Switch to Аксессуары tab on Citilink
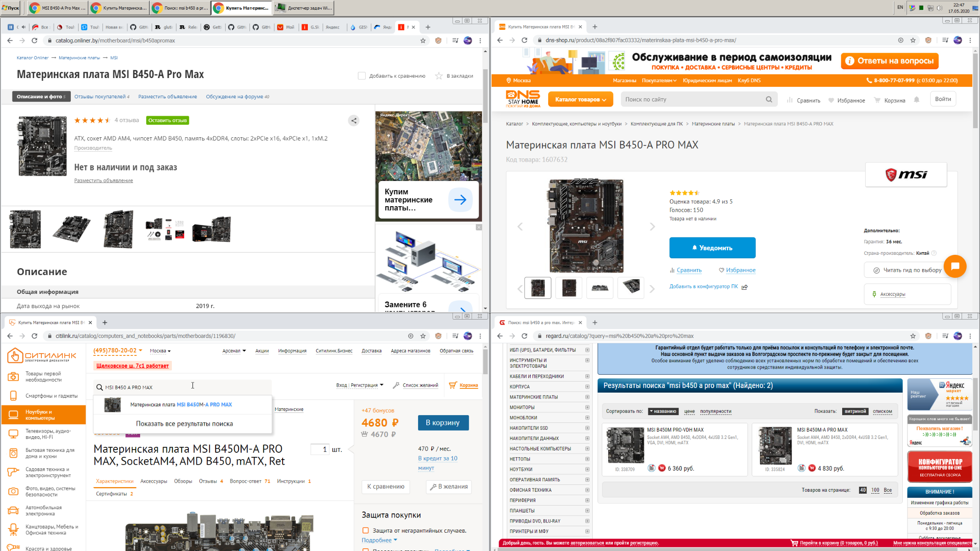This screenshot has width=980, height=551. coord(153,481)
